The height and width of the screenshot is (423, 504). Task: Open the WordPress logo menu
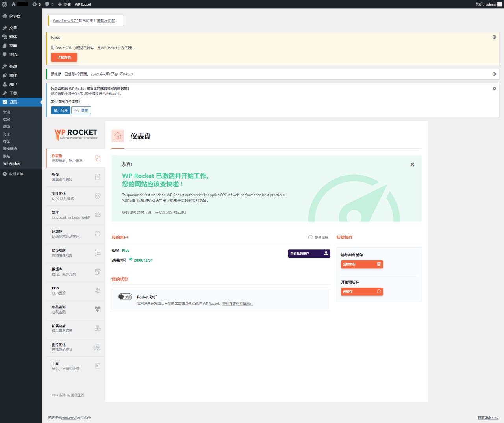tap(5, 4)
